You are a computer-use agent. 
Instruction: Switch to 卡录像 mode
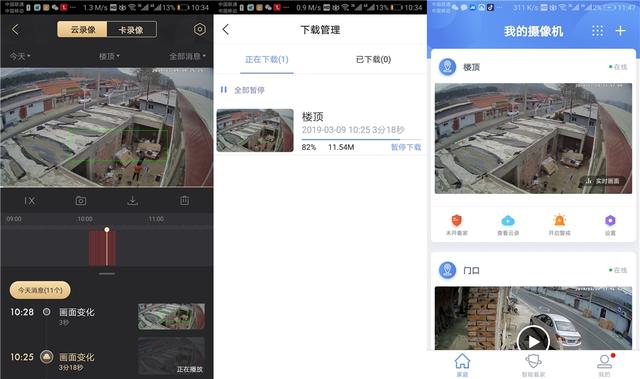[131, 29]
